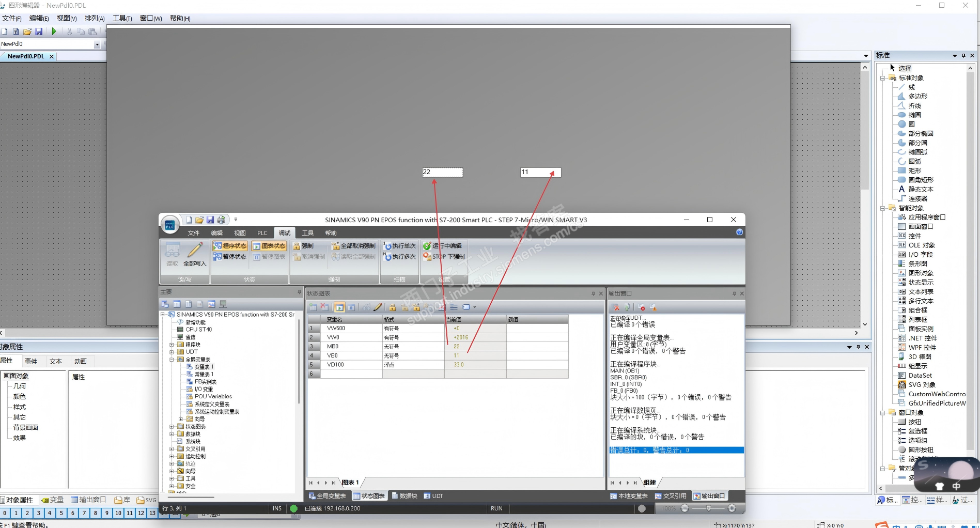The width and height of the screenshot is (980, 528).
Task: Close the NewPdl0.PDL document tab
Action: pyautogui.click(x=52, y=56)
